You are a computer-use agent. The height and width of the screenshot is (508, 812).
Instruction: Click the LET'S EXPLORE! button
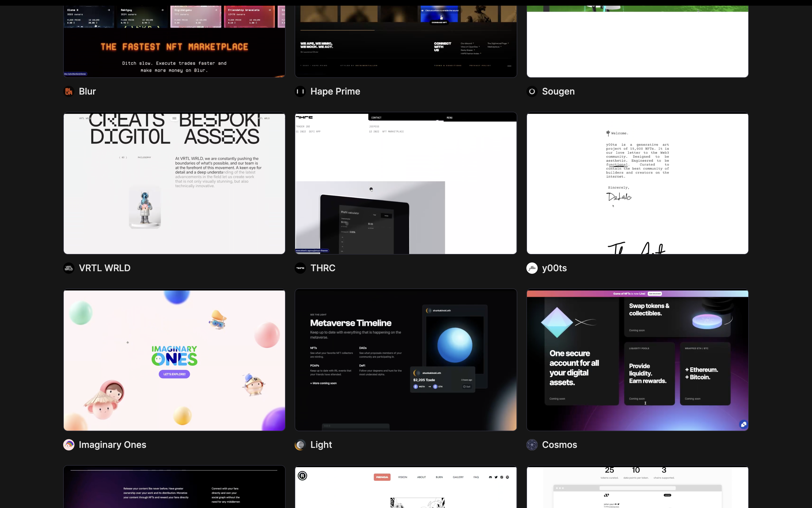tap(174, 374)
